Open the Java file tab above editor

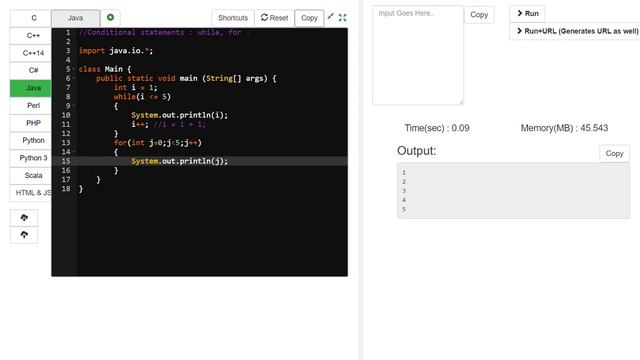pyautogui.click(x=76, y=18)
